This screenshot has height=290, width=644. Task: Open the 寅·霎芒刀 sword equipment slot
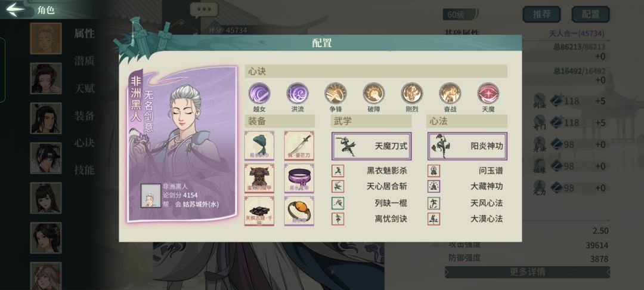(x=299, y=146)
